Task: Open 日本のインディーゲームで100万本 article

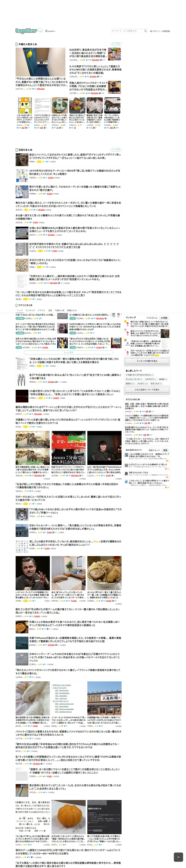Action: 75,657
